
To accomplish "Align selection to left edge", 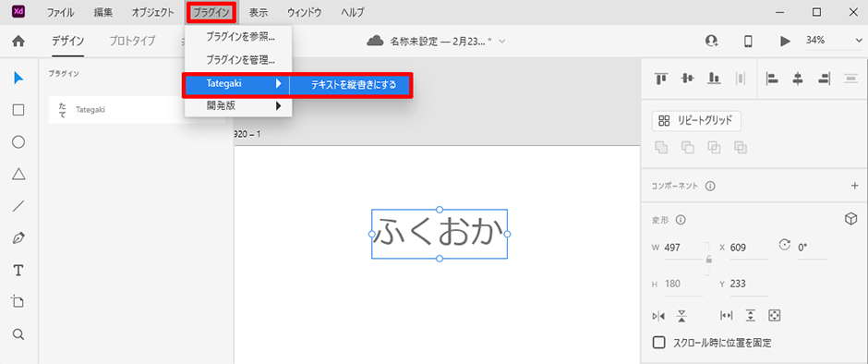I will [x=772, y=79].
